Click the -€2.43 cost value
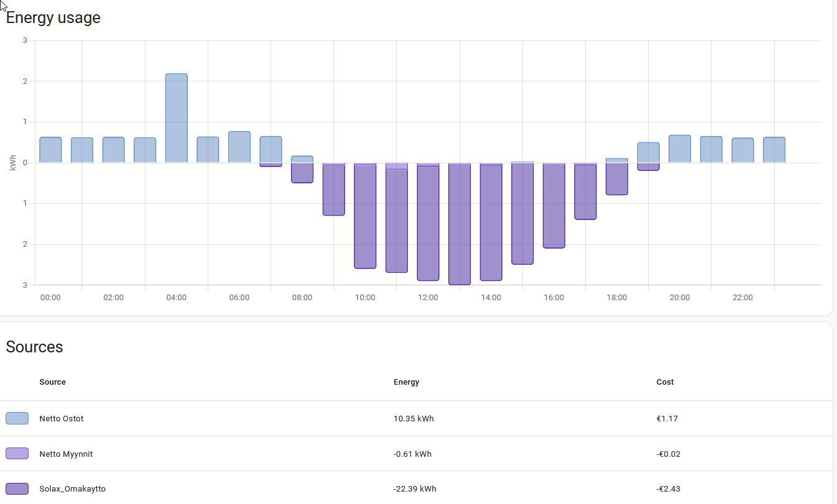Screen dimensions: 837x504 pyautogui.click(x=668, y=489)
